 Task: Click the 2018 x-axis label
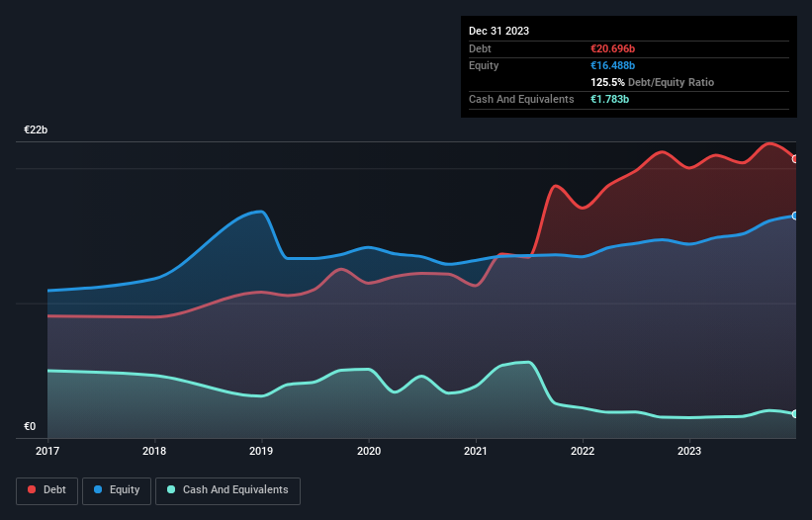[x=154, y=451]
